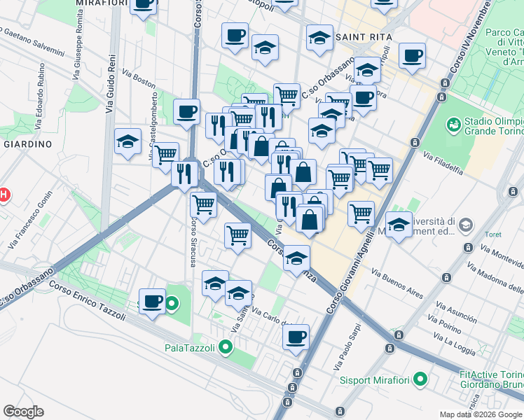Click the Via Buenos Aires street label
This screenshot has width=524, height=420.
coord(397,283)
